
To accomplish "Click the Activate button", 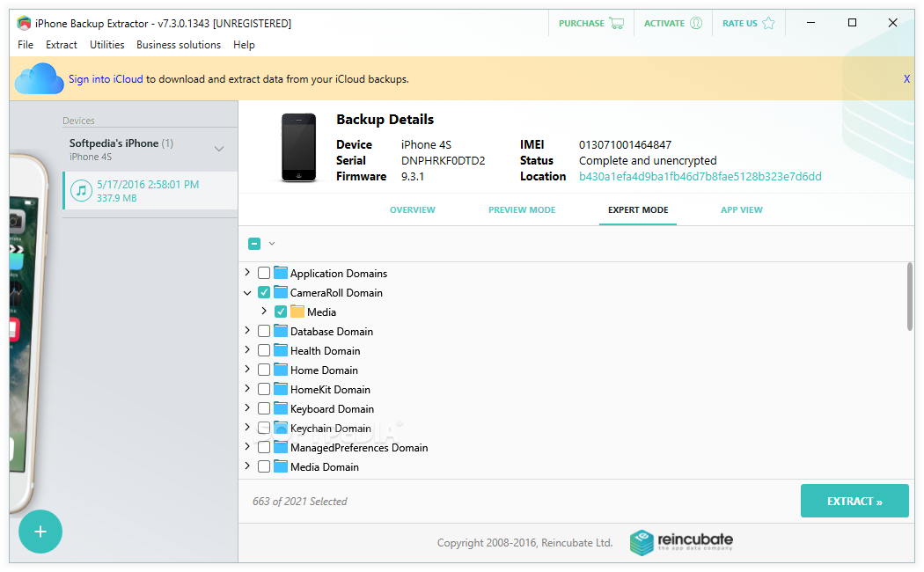I will tap(673, 24).
